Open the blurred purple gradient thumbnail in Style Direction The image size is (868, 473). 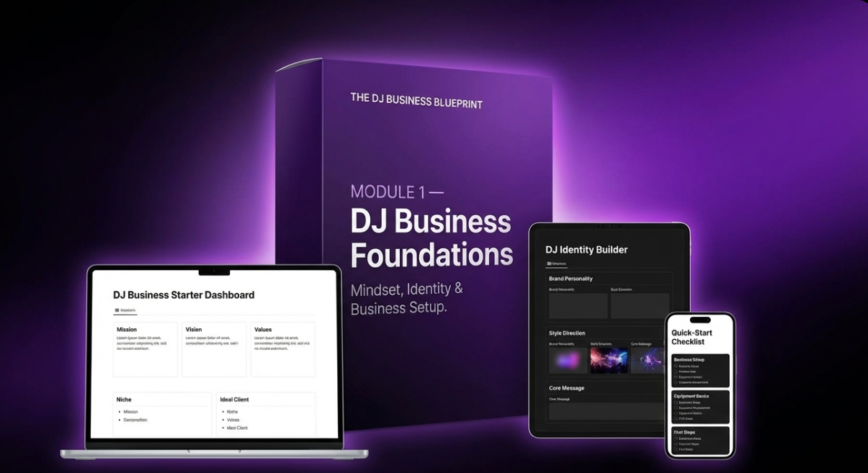568,361
